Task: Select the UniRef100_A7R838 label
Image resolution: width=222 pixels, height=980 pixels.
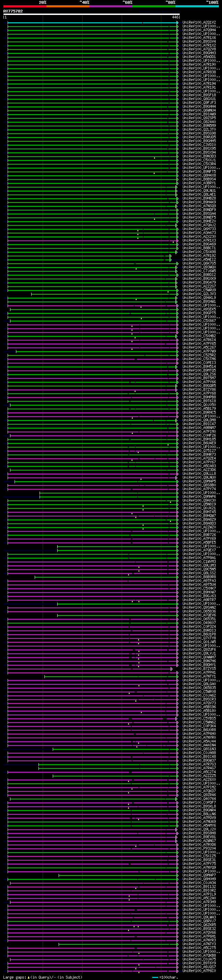Action: point(199,72)
